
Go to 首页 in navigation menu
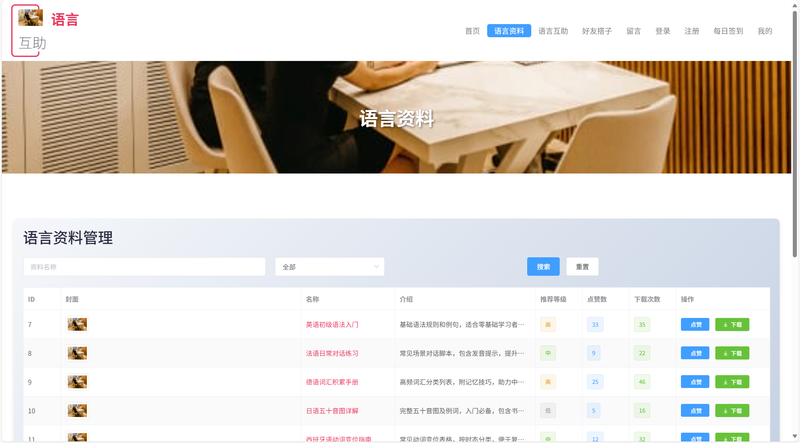[472, 31]
